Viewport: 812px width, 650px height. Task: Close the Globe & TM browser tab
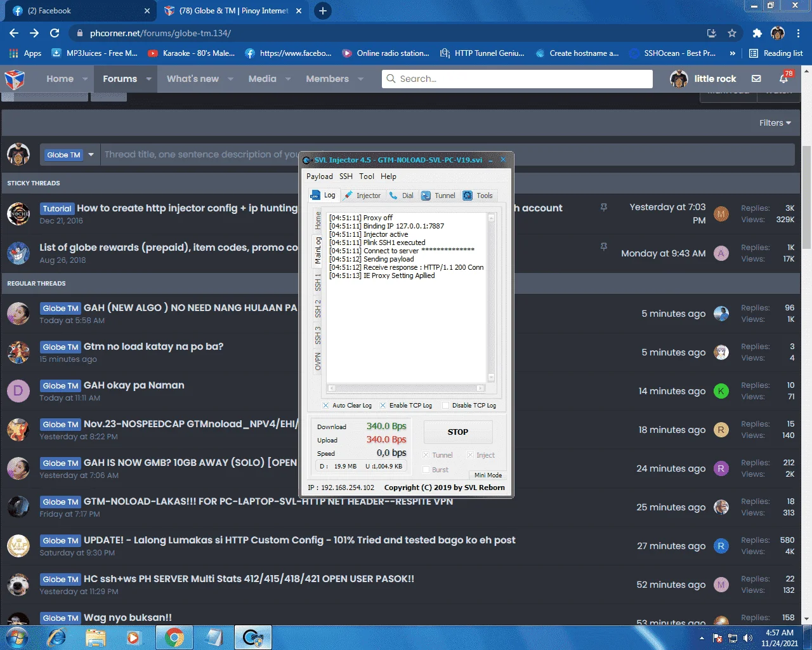tap(299, 11)
